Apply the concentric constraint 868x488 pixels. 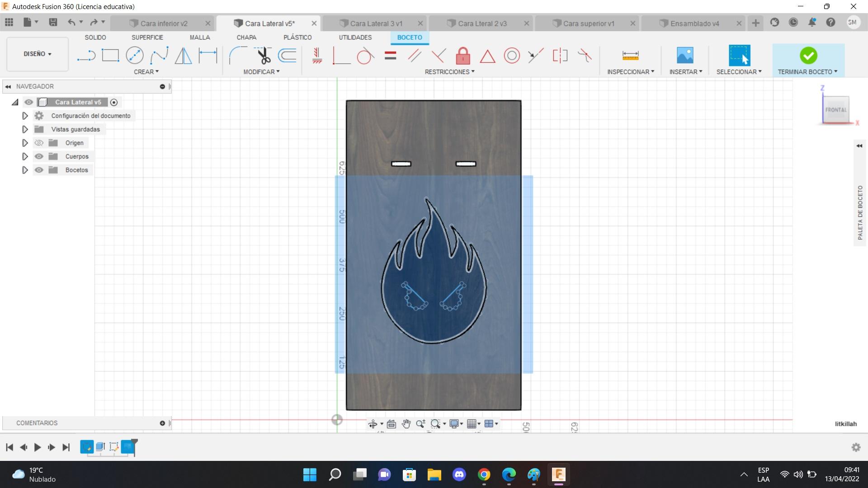tap(512, 56)
